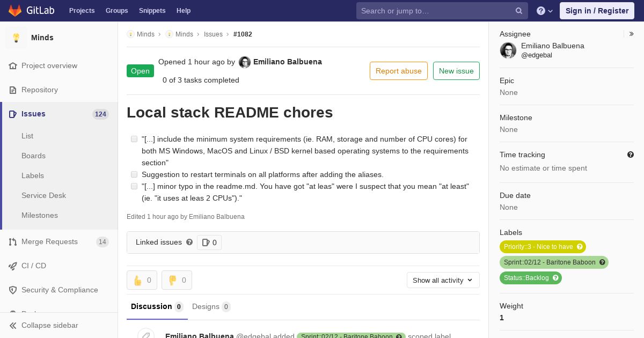Open Service Desk in sidebar

click(43, 195)
